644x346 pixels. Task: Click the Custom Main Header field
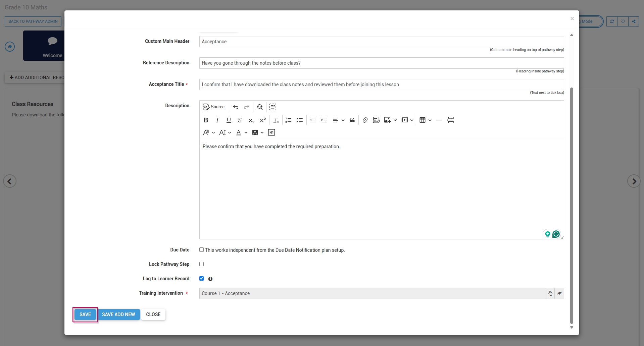[x=382, y=42]
